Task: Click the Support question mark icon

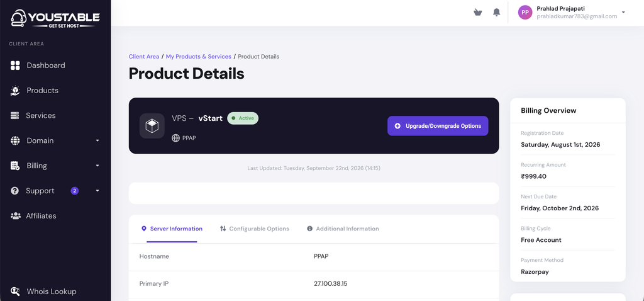Action: click(x=15, y=191)
